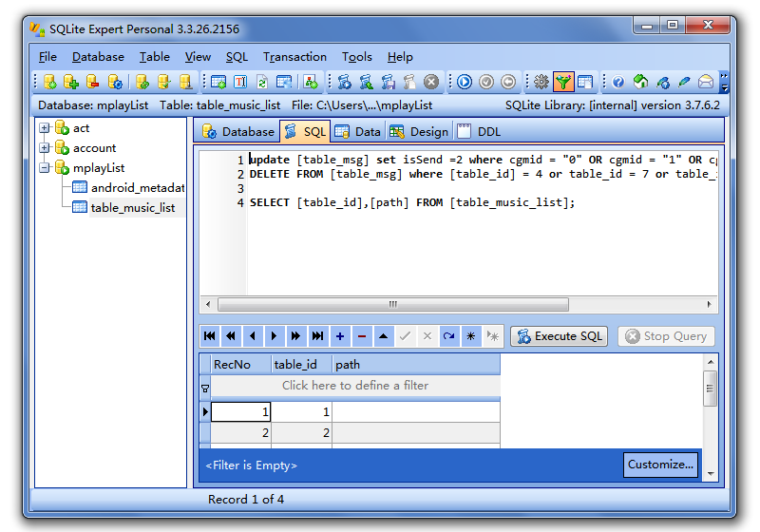Click the begin transaction play icon
This screenshot has width=760, height=532.
click(464, 82)
